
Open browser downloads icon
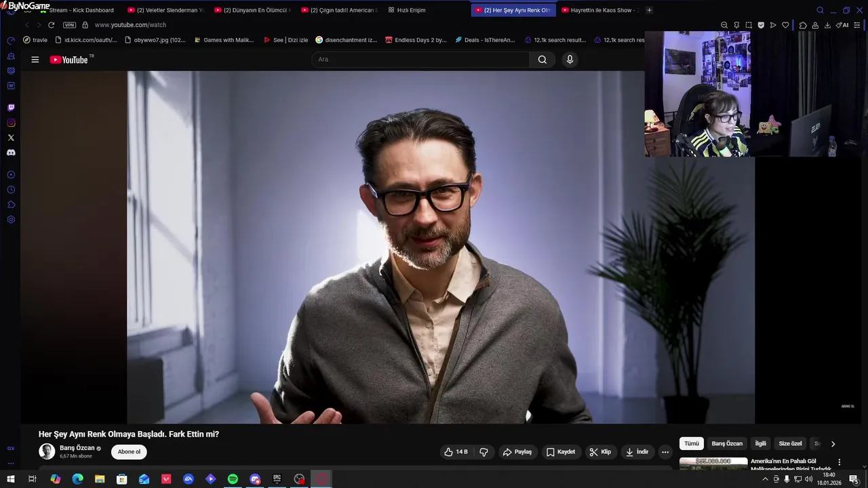tap(827, 25)
